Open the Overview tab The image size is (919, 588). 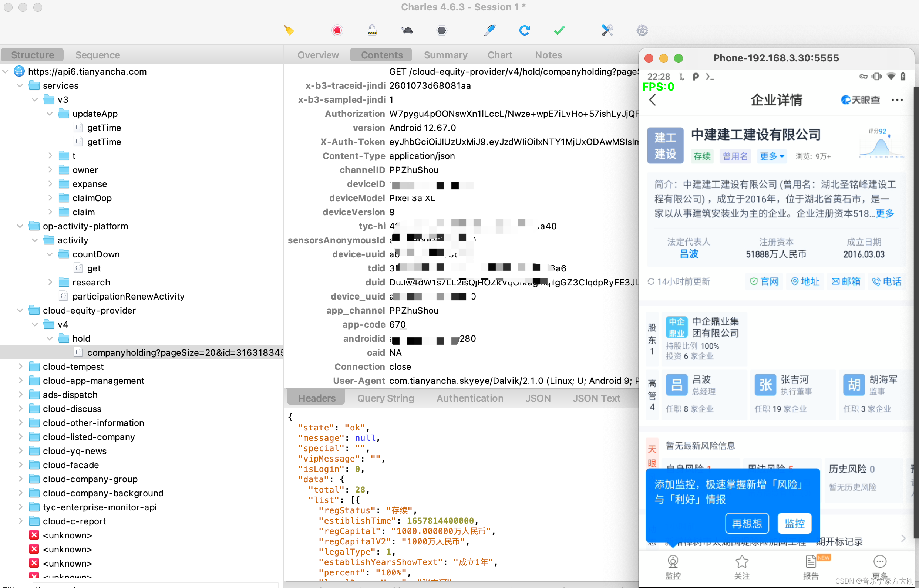318,55
